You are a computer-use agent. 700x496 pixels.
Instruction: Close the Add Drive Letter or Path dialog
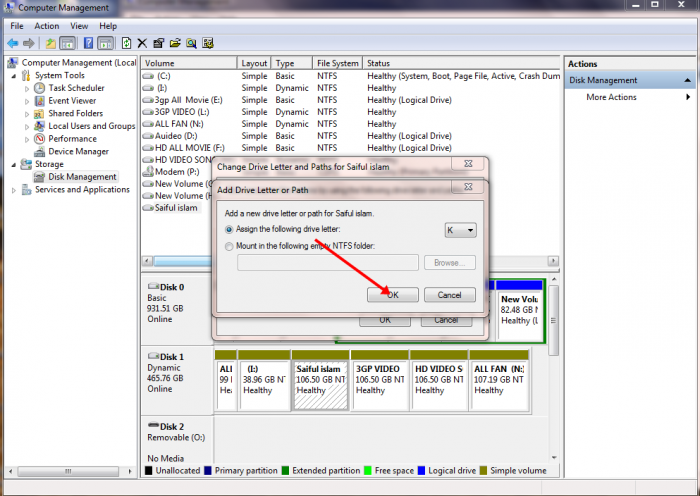click(x=468, y=187)
